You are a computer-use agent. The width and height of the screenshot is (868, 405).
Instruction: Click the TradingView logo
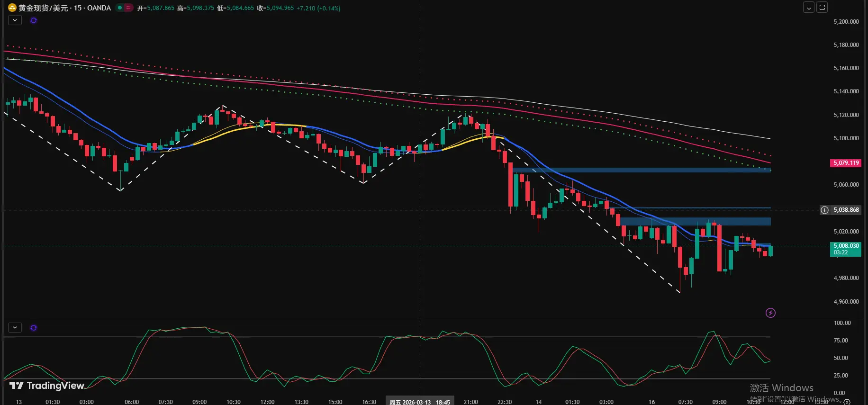47,386
